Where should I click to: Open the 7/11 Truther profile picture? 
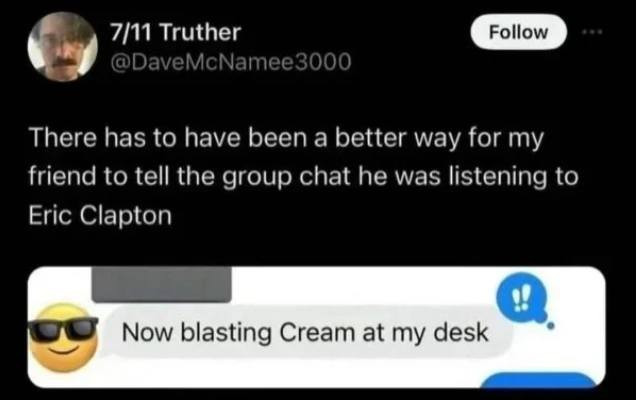click(x=62, y=47)
